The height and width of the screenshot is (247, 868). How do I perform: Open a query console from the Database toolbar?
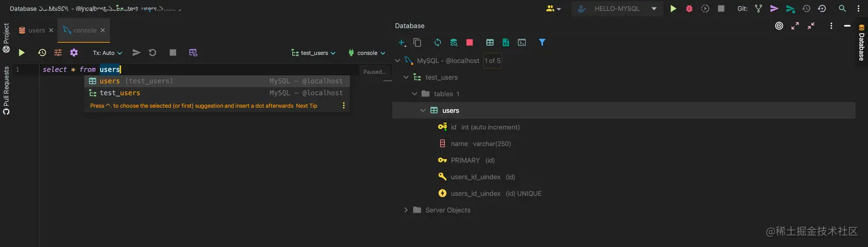(x=522, y=42)
